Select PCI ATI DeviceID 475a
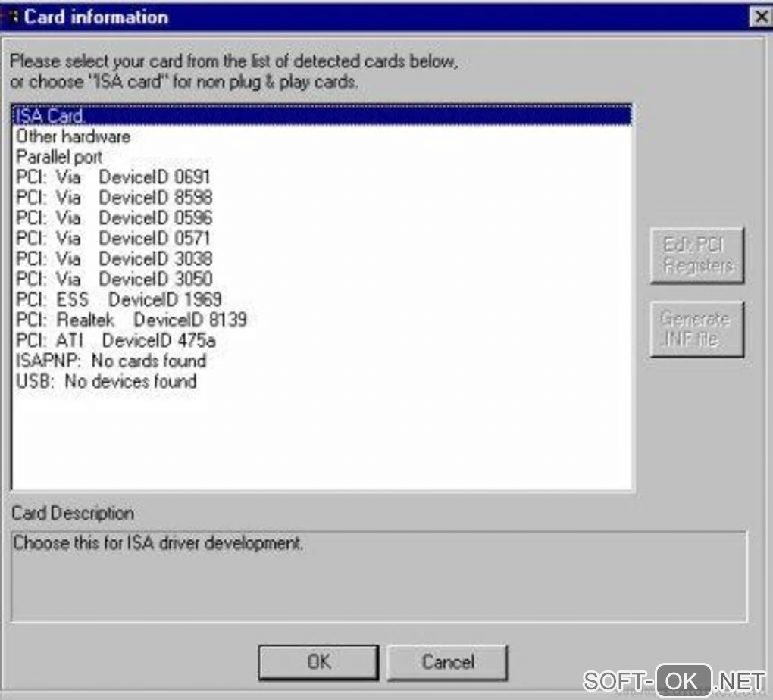The width and height of the screenshot is (773, 700). [x=321, y=340]
